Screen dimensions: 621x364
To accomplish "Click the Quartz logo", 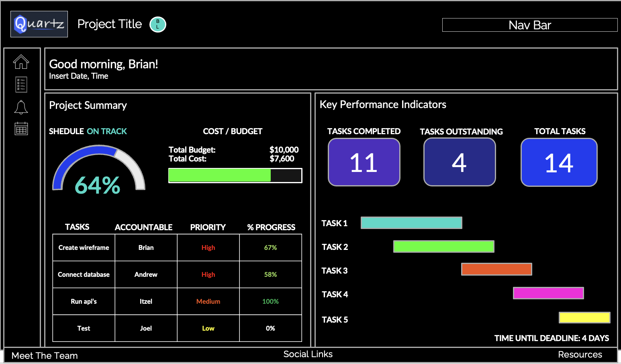I will (39, 24).
